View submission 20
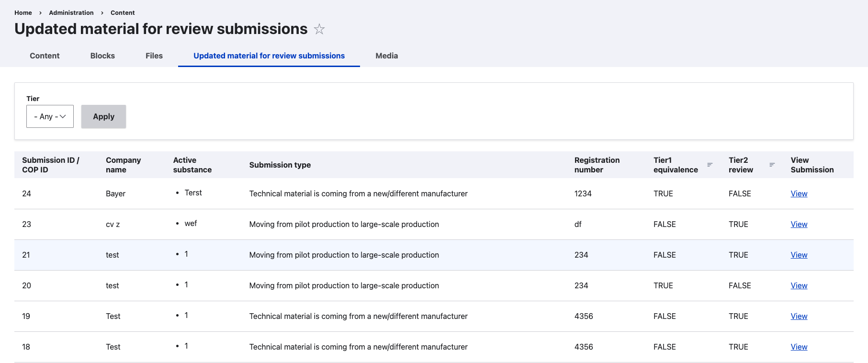This screenshot has width=868, height=363. pyautogui.click(x=799, y=285)
